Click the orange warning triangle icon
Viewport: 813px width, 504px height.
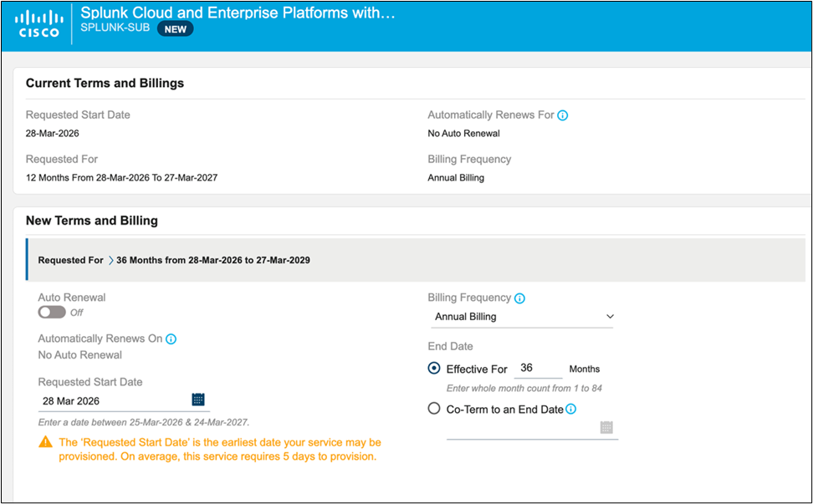click(x=45, y=443)
